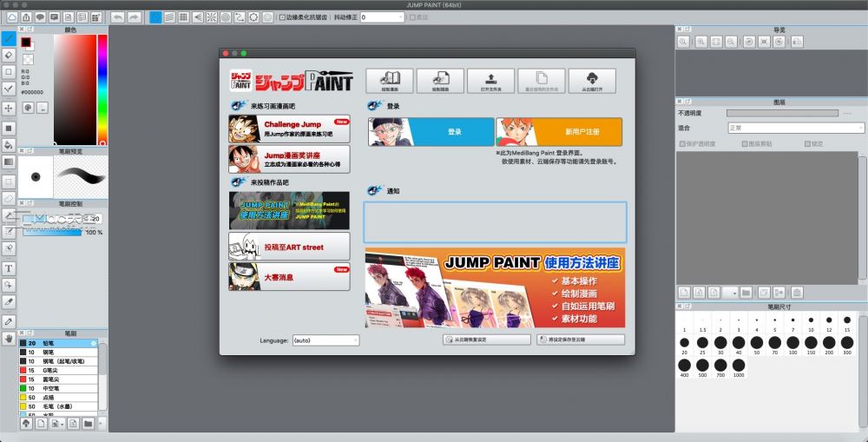Click the redo arrow in top toolbar
The image size is (868, 442).
click(x=134, y=17)
